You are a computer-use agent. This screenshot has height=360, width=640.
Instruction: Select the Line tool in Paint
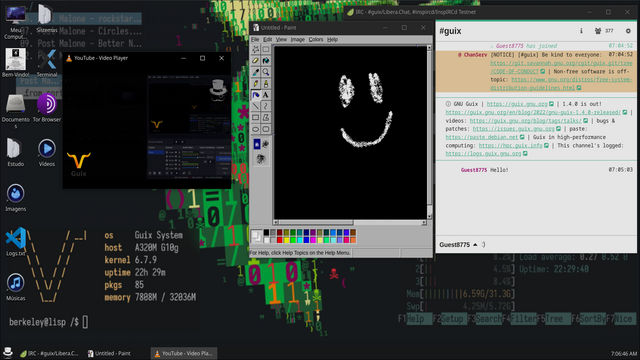point(256,107)
